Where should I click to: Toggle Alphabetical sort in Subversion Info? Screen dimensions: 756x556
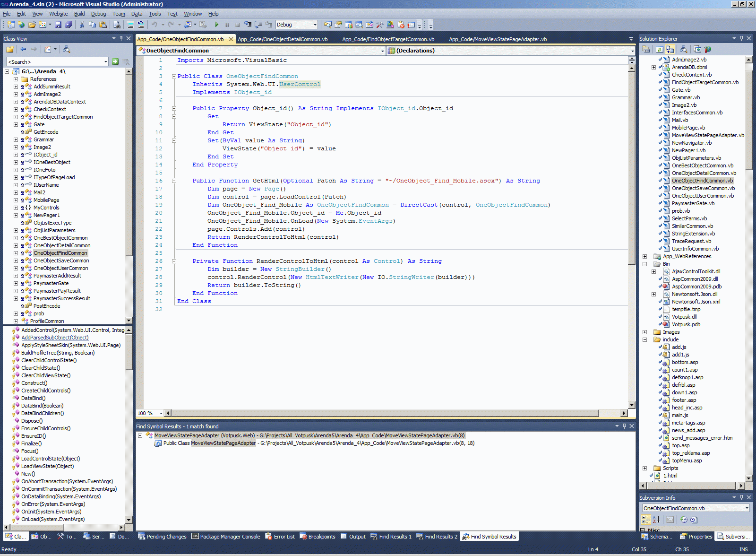[x=656, y=520]
